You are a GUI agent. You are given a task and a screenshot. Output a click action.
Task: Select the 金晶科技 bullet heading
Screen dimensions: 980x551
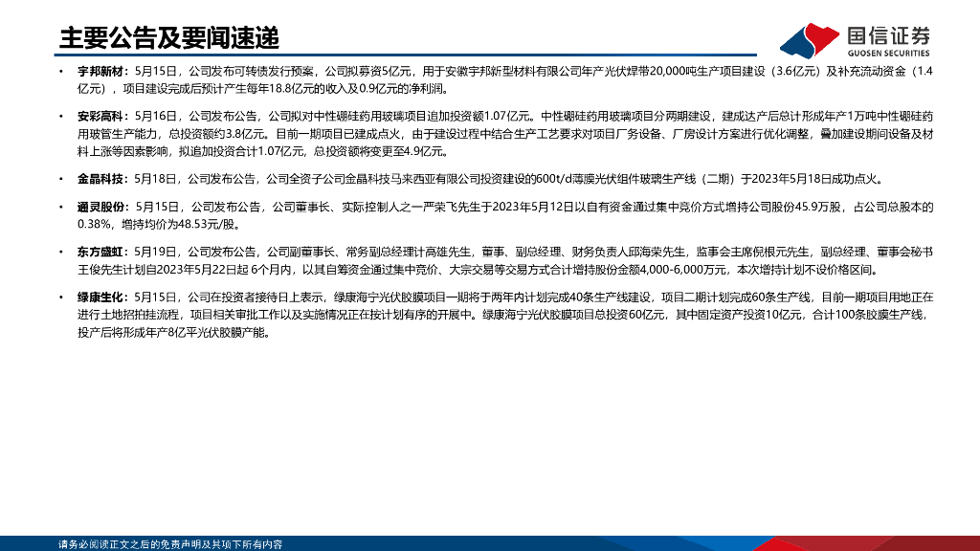[x=100, y=179]
